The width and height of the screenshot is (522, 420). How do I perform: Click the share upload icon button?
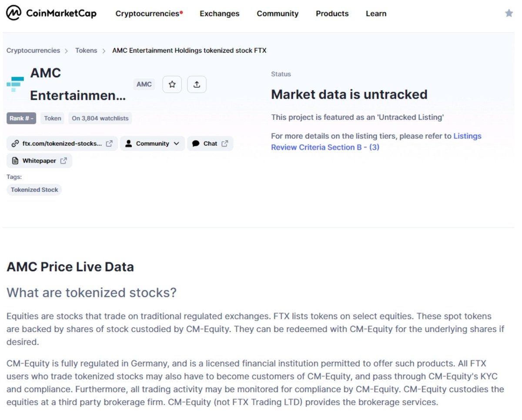pyautogui.click(x=197, y=84)
